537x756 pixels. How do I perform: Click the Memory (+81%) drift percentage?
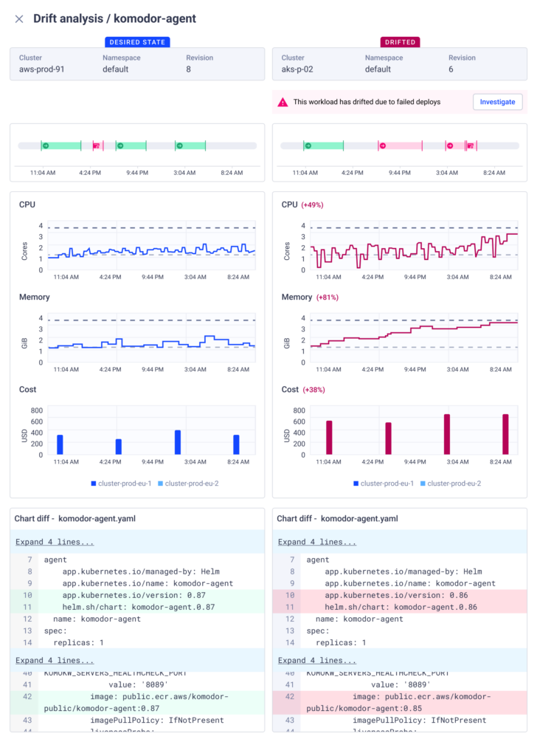point(328,298)
